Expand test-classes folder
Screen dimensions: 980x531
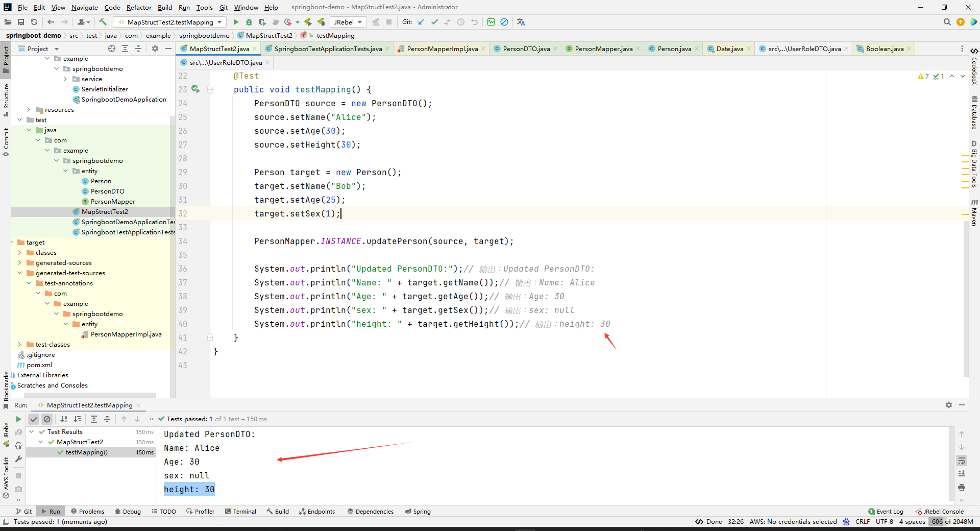pyautogui.click(x=20, y=345)
